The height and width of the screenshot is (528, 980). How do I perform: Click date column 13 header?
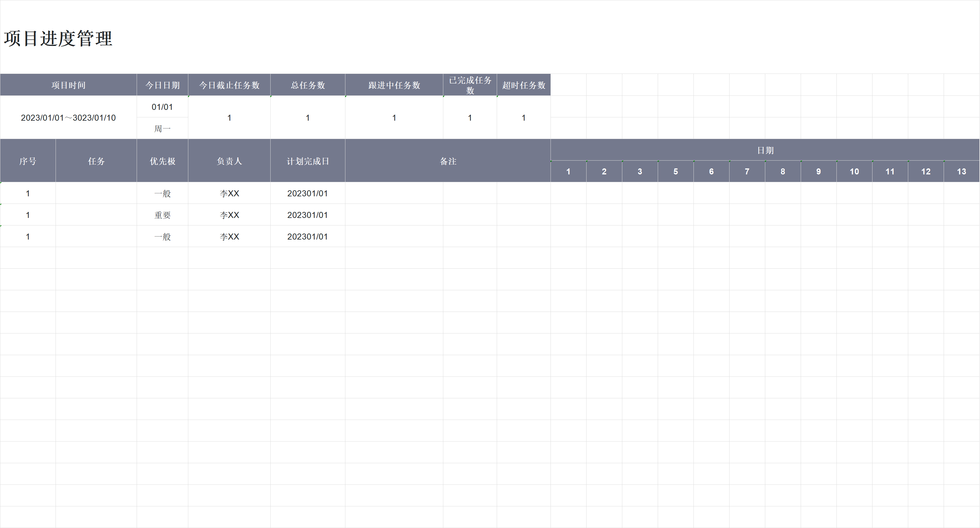click(961, 172)
